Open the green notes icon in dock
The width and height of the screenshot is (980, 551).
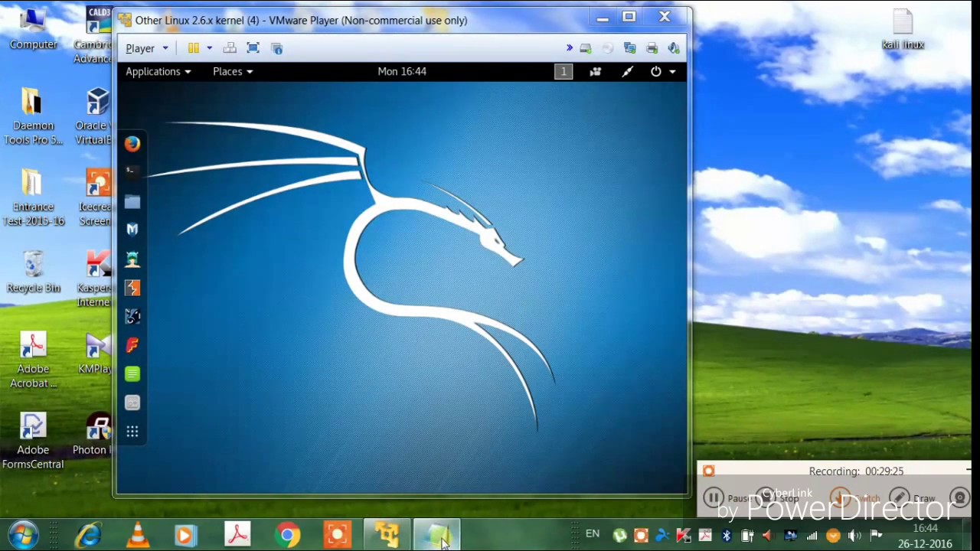coord(132,373)
